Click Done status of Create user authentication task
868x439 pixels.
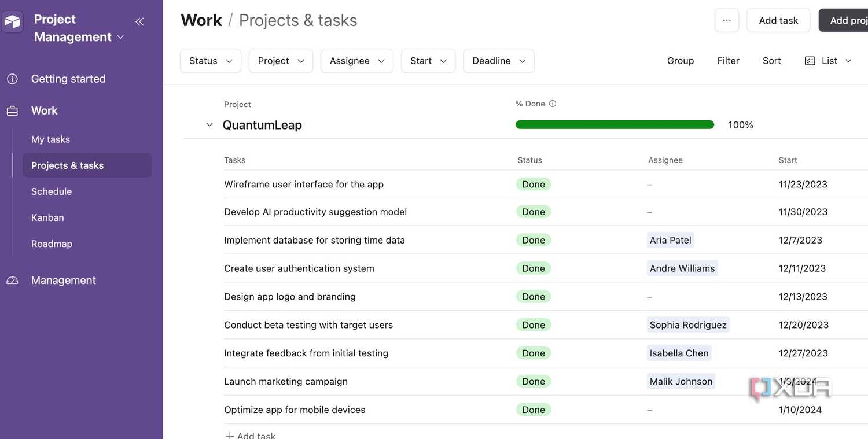click(534, 268)
